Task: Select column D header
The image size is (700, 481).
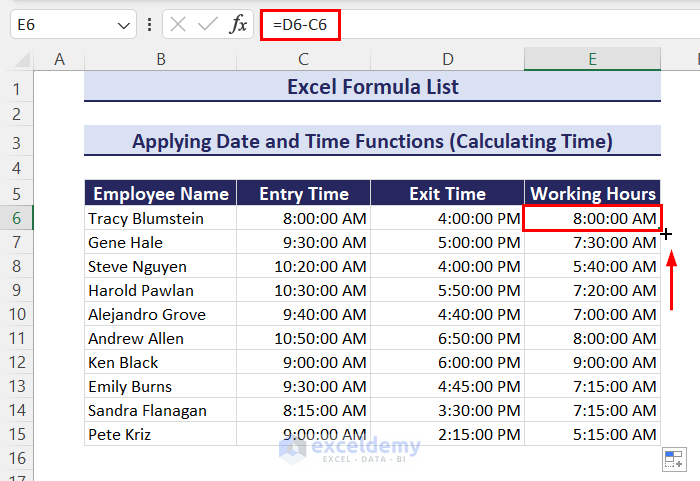Action: [x=448, y=59]
